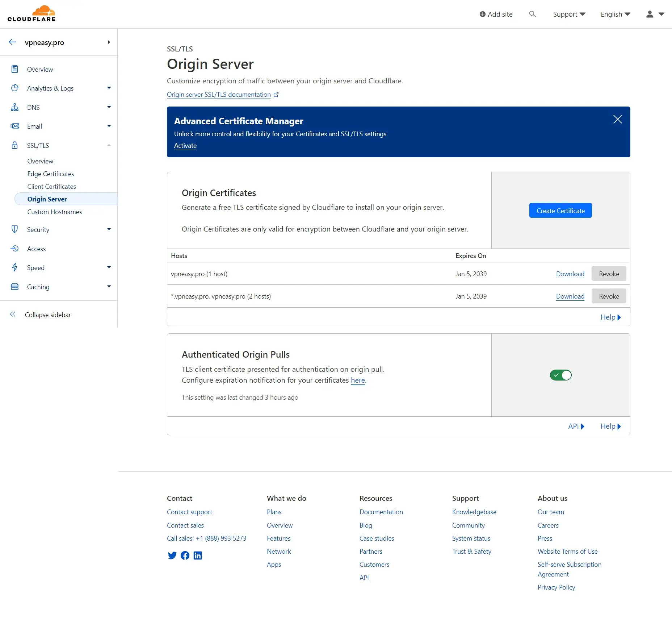672x620 pixels.
Task: Open Cloudflare's Twitter page
Action: tap(172, 555)
